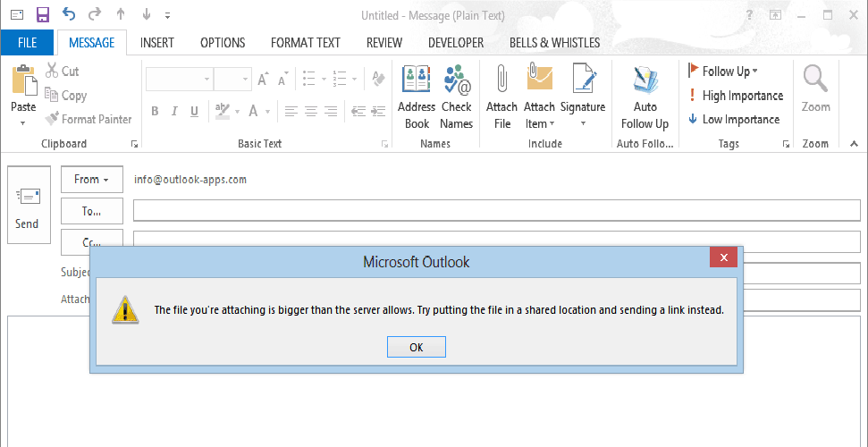Image resolution: width=868 pixels, height=447 pixels.
Task: Collapse the ribbon with chevron
Action: point(855,144)
